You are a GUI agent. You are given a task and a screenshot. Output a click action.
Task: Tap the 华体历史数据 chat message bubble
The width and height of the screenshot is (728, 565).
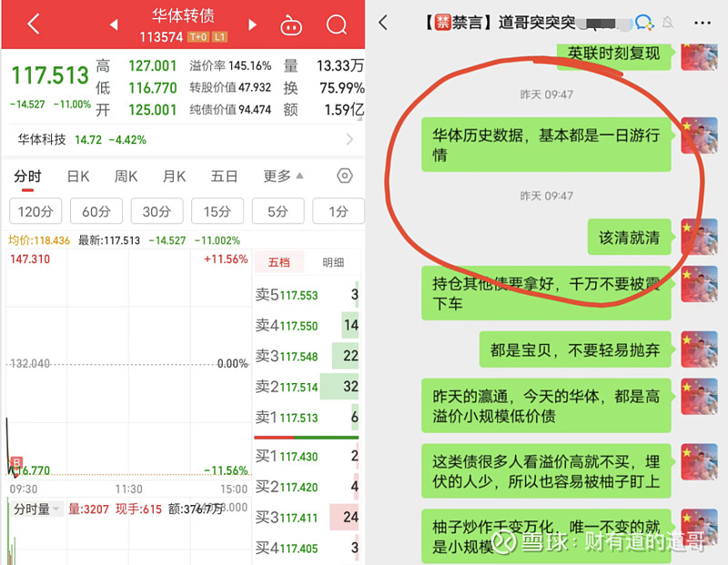click(x=546, y=145)
